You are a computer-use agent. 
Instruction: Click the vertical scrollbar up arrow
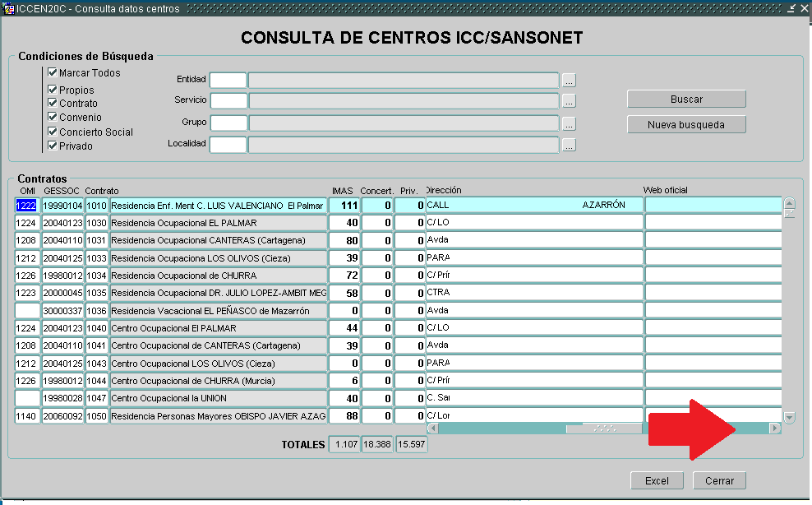coord(790,203)
